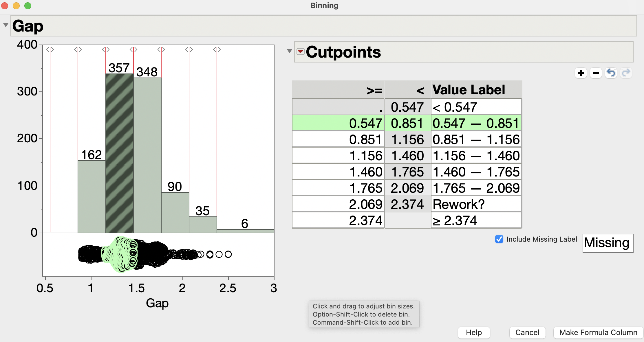Collapse the Cutpoints section disclosure triangle
The image size is (644, 342).
[289, 52]
